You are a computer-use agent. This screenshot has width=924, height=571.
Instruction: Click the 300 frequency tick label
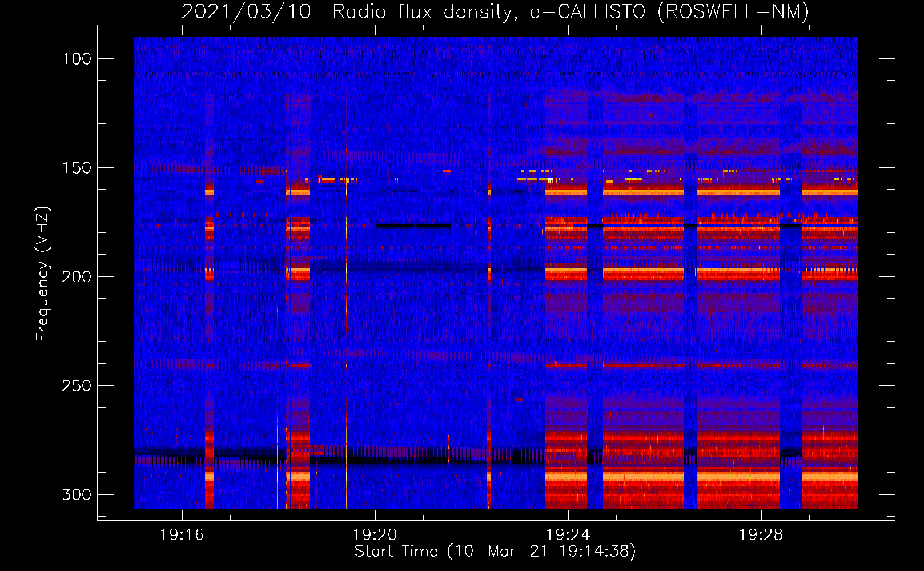[x=77, y=494]
